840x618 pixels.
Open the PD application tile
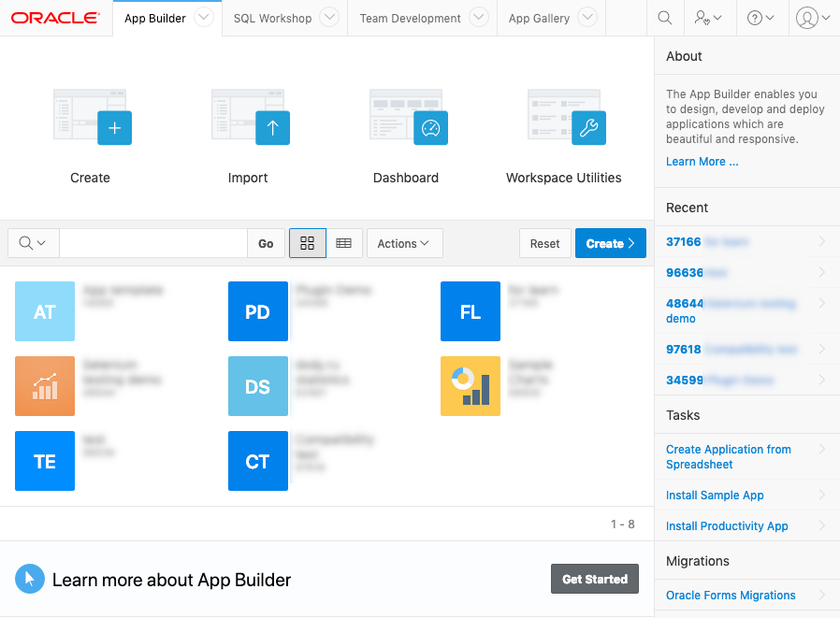258,311
